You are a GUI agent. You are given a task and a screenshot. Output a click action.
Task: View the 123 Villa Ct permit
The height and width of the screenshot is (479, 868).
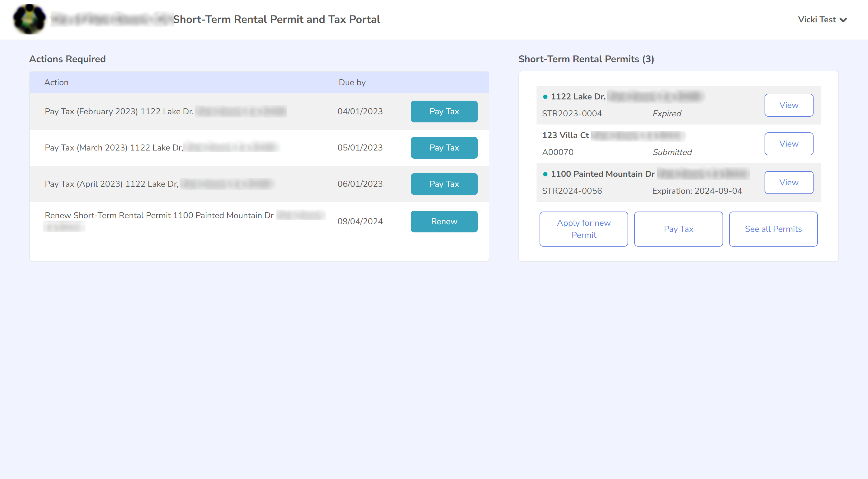[788, 144]
